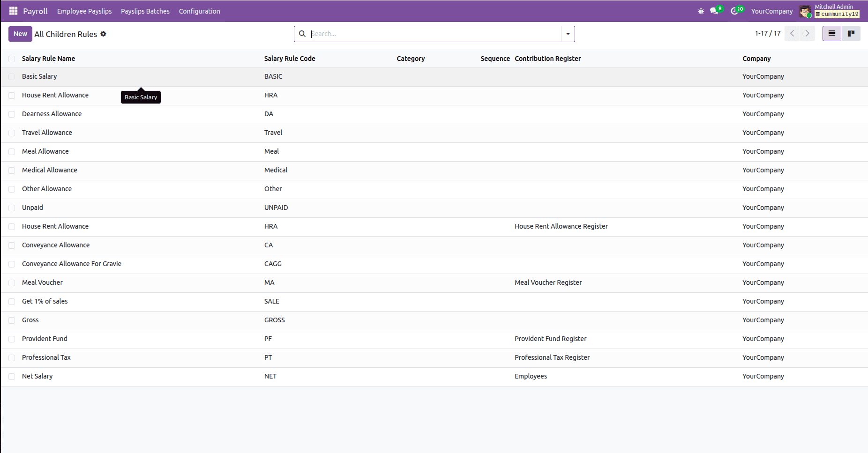The width and height of the screenshot is (868, 453).
Task: Focus the Search input field
Action: pos(435,34)
